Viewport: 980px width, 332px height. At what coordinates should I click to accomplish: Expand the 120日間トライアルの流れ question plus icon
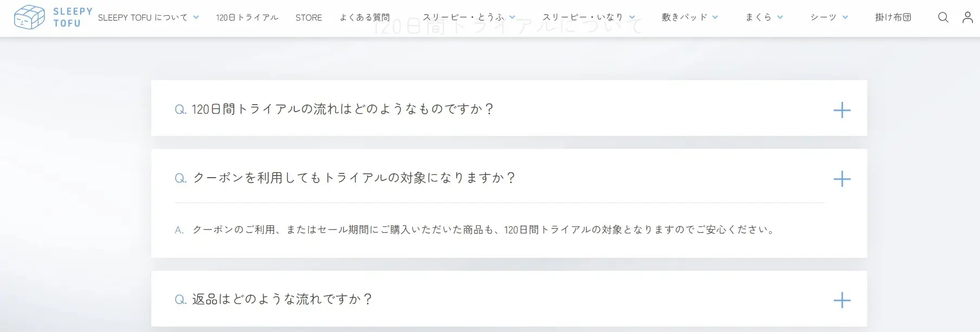842,110
